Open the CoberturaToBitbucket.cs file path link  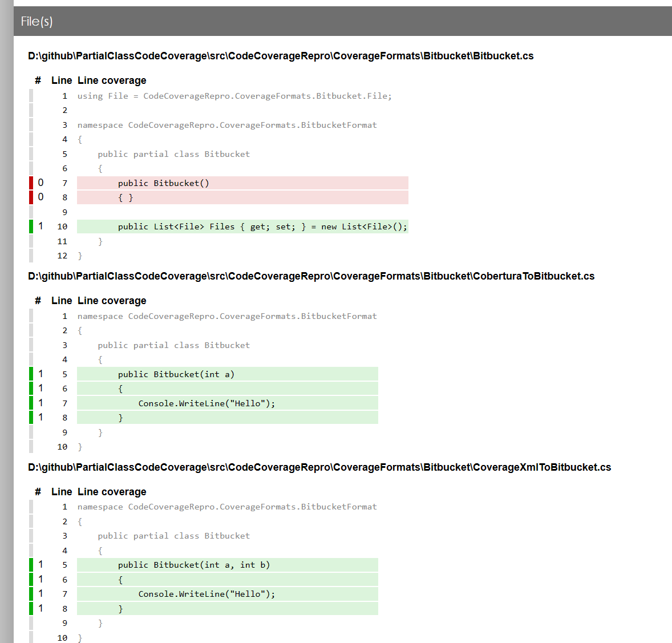pyautogui.click(x=311, y=276)
